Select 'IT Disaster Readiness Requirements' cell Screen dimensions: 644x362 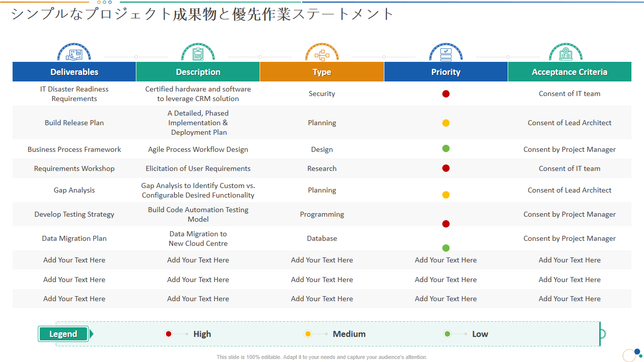[x=74, y=94]
